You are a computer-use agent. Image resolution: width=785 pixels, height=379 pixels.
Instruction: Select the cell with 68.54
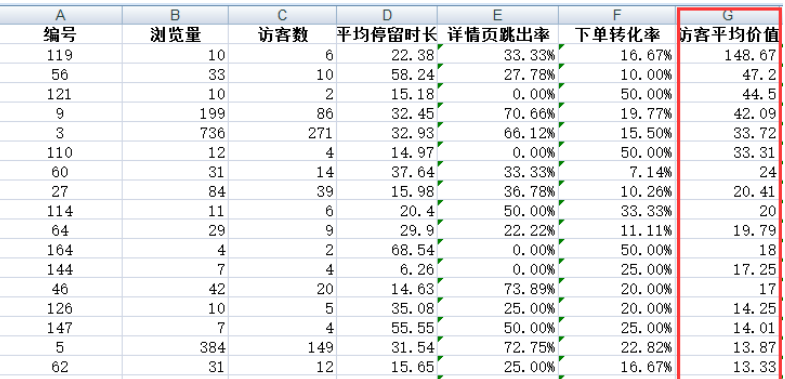387,249
